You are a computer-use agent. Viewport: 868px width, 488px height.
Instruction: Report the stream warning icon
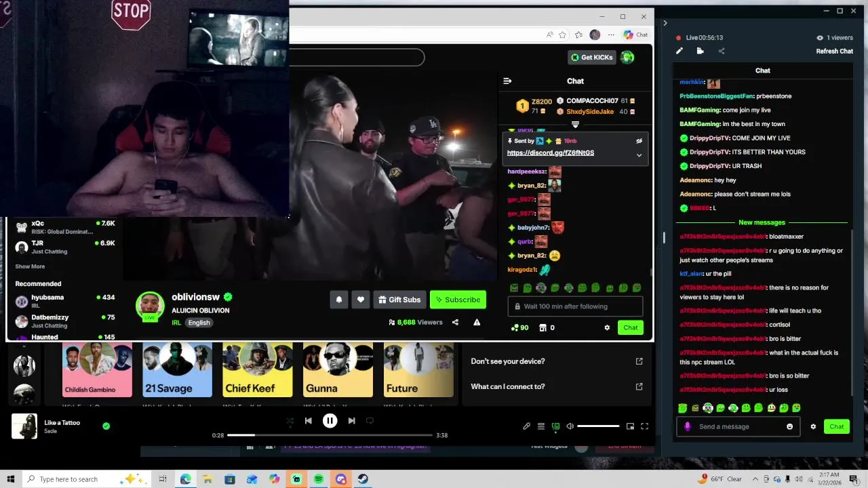coord(477,323)
